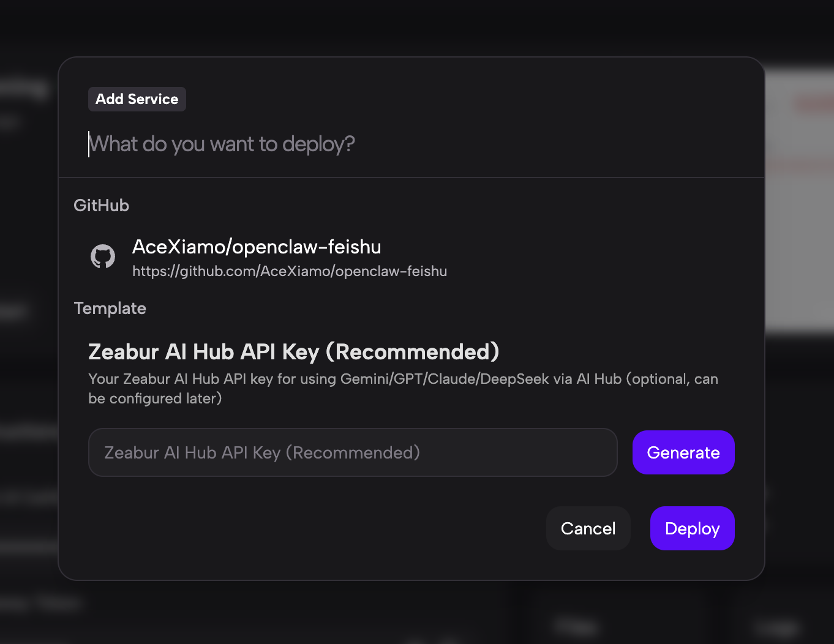Click the blurred tab label at bottom center-right
Viewport: 834px width, 644px height.
pos(576,626)
